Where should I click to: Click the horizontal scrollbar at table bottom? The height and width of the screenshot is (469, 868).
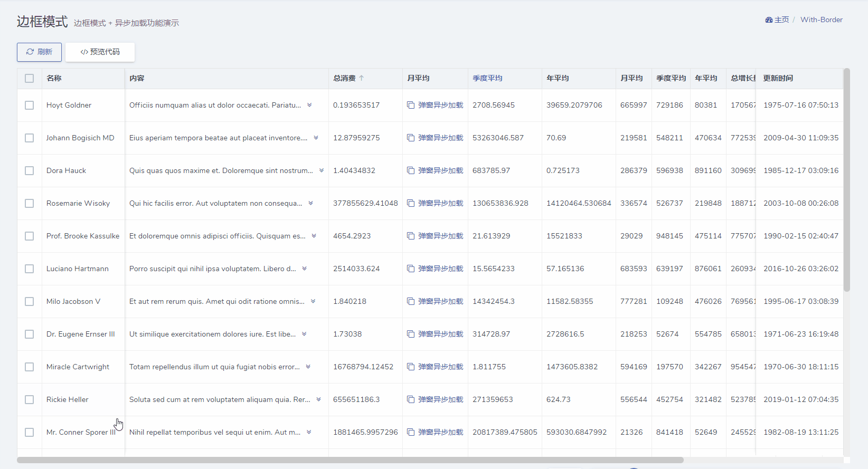(350, 460)
